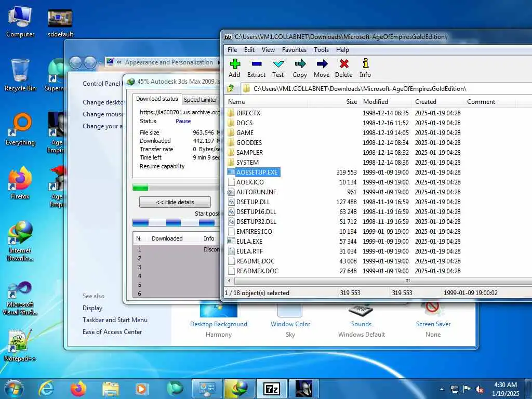Open the Tools menu in 7-Zip
The width and height of the screenshot is (532, 399).
pyautogui.click(x=321, y=50)
